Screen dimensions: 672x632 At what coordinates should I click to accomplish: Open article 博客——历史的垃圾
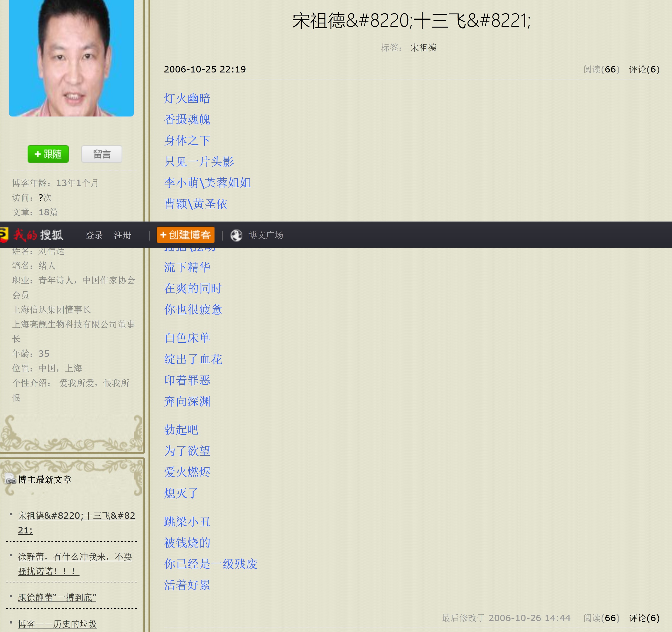click(58, 624)
